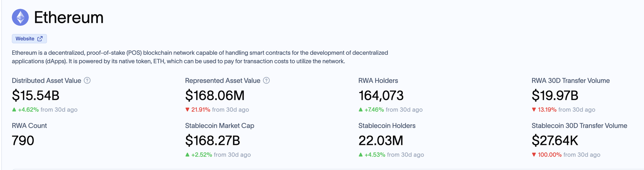644x170 pixels.
Task: Click the external-link arrow icon on Website
Action: click(x=40, y=39)
